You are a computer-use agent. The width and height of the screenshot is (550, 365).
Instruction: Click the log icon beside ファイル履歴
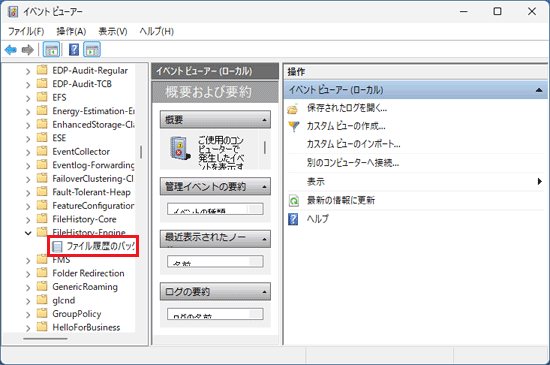[x=57, y=246]
